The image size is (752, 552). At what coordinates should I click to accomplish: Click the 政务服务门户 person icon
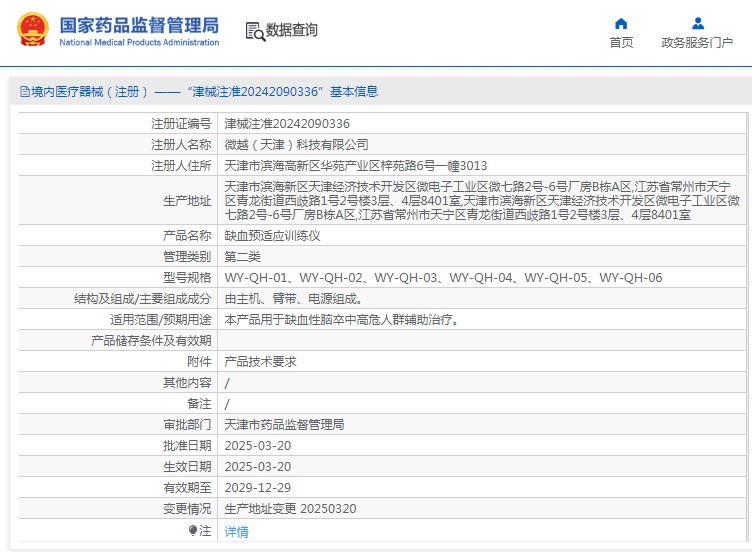(x=697, y=24)
